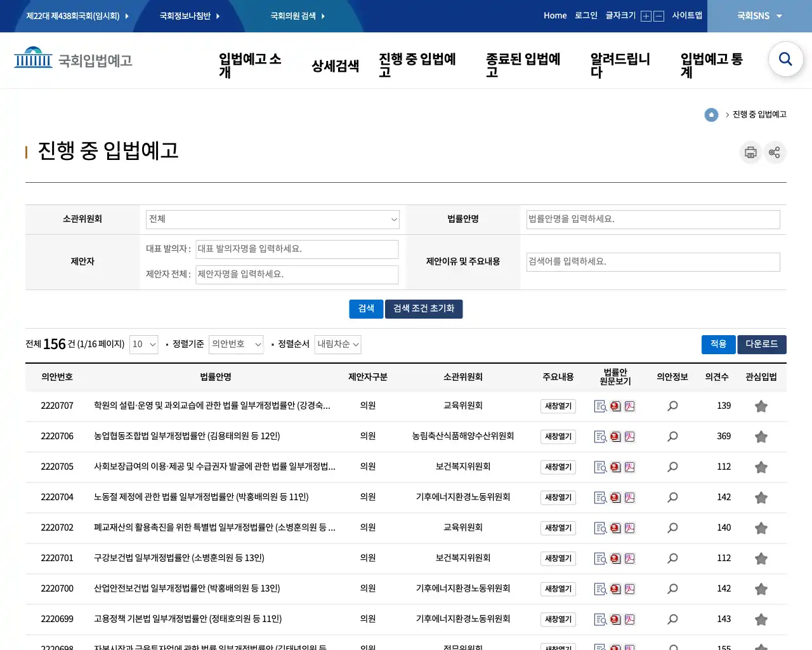Image resolution: width=812 pixels, height=650 pixels.
Task: Toggle favorite star for bill 2220707
Action: pyautogui.click(x=761, y=406)
